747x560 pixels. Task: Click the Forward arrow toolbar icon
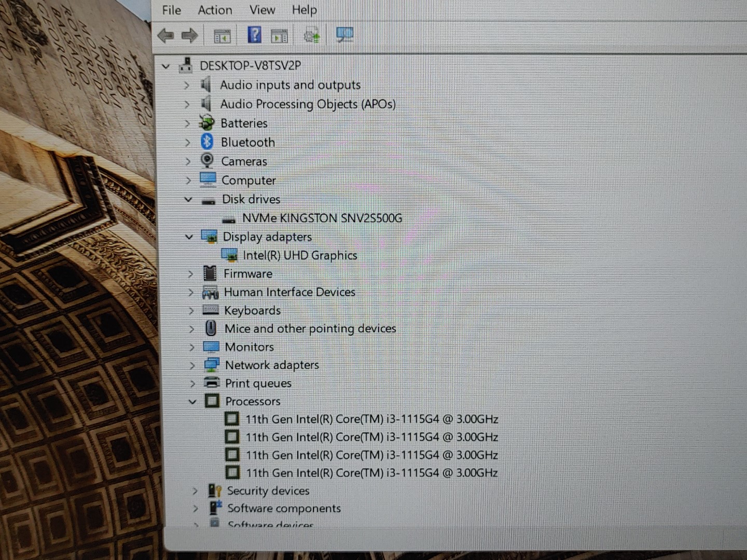coord(189,36)
